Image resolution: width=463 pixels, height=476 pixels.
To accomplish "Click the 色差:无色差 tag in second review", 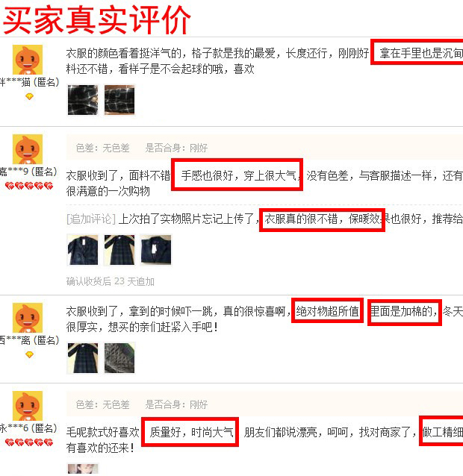I will (103, 148).
